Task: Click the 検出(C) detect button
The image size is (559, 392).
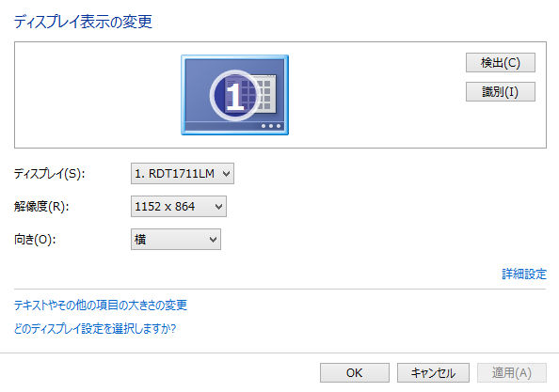Action: tap(500, 63)
